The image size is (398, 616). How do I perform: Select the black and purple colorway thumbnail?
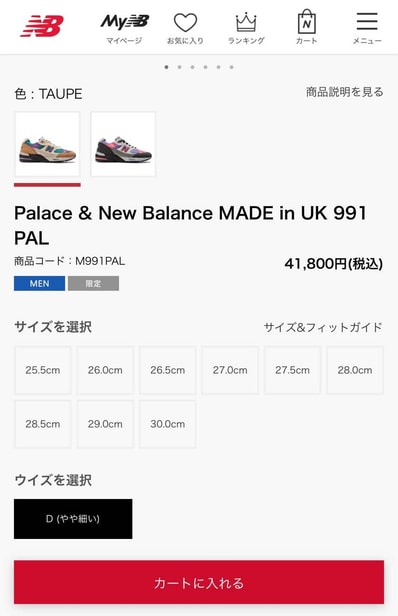(x=123, y=144)
